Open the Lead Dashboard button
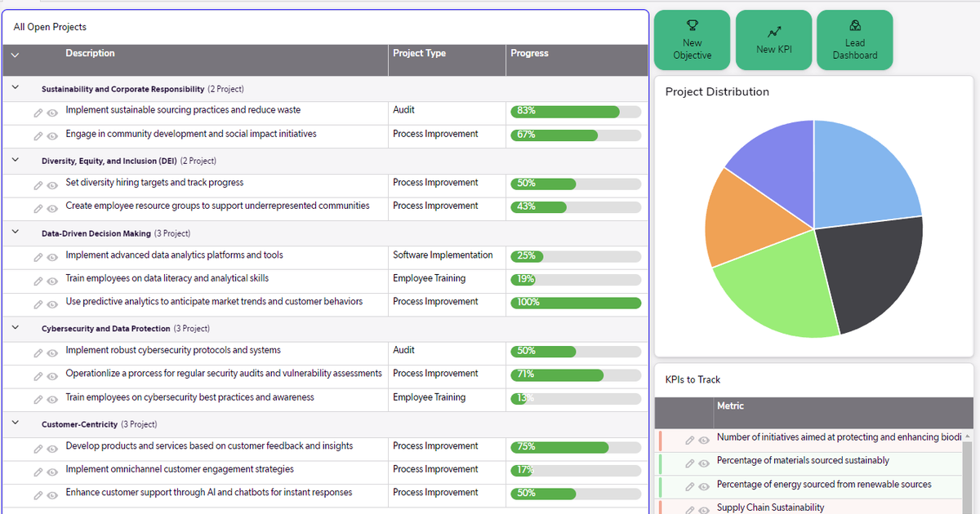The image size is (980, 514). coord(855,40)
